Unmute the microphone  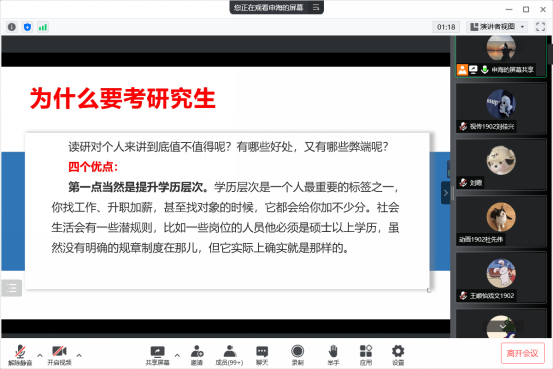click(20, 355)
